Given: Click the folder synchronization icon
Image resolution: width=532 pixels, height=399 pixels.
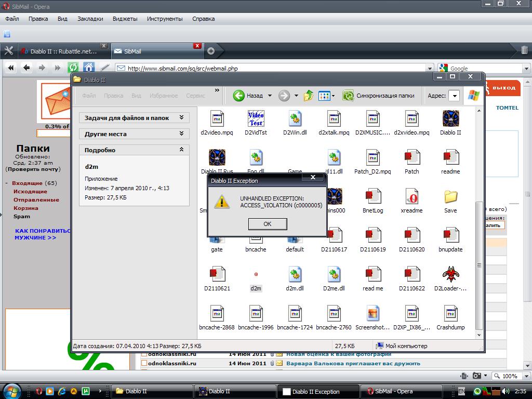Looking at the screenshot, I should click(348, 96).
